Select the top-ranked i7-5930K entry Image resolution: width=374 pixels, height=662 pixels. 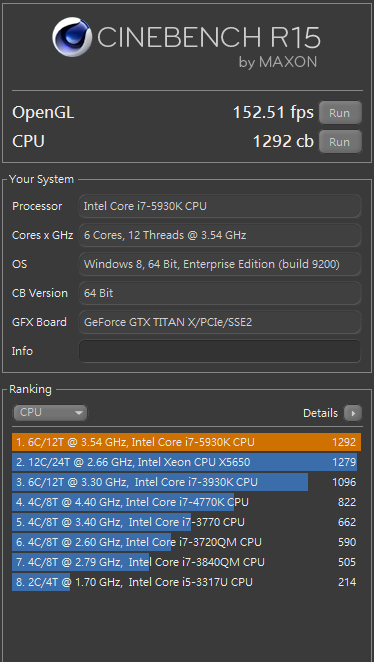(187, 442)
